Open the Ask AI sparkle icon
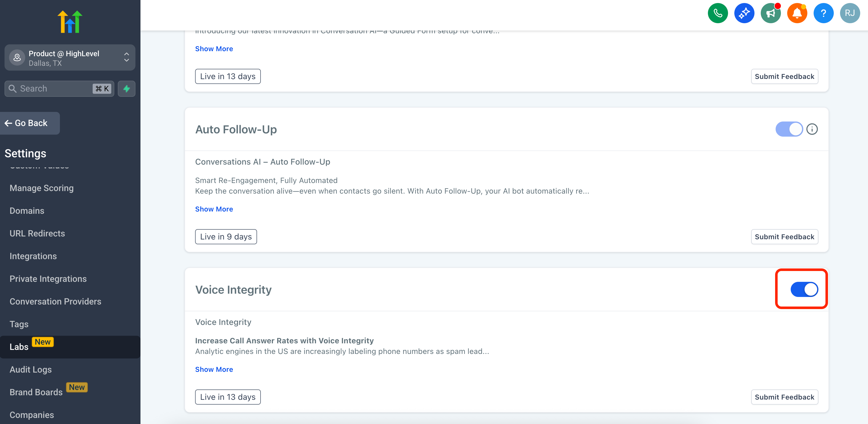Screen dimensions: 868x424 (744, 13)
